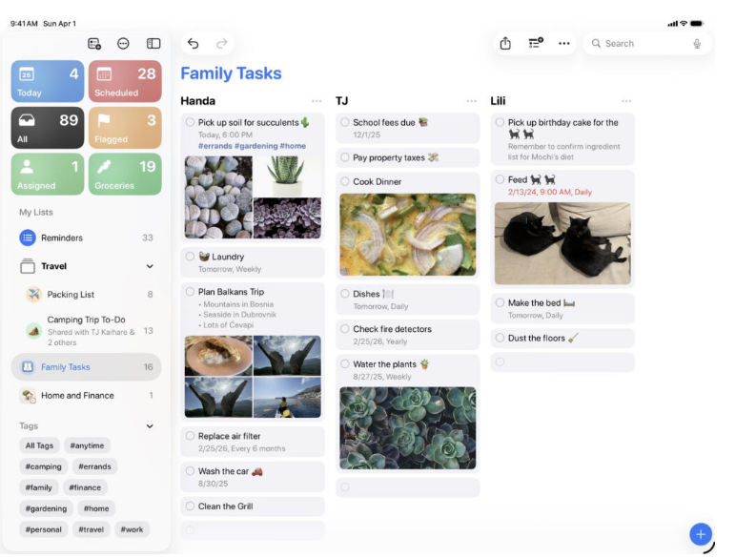Open the two black cats photo thumbnail

pos(562,243)
